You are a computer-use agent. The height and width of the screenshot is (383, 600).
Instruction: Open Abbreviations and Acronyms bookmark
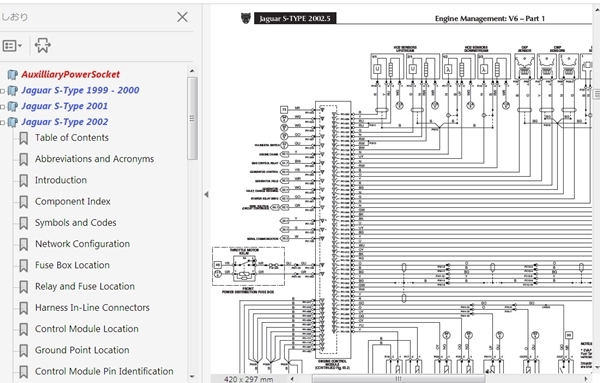pyautogui.click(x=95, y=159)
